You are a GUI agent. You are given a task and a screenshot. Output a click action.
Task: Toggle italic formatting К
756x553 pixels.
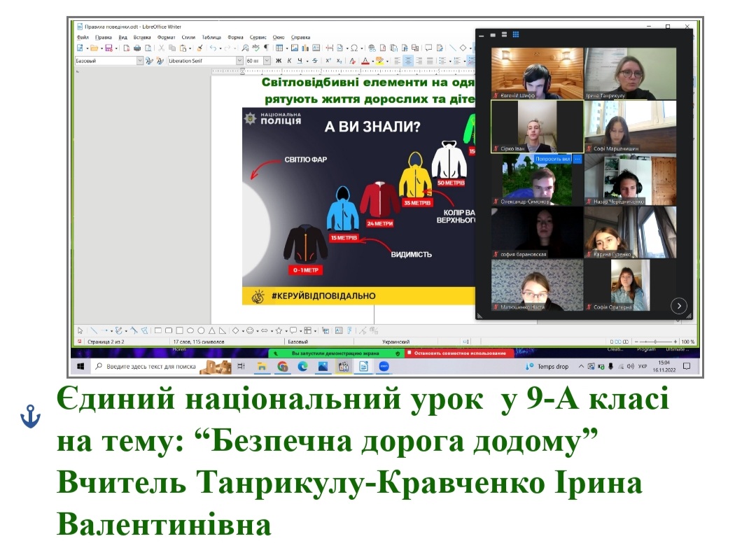click(289, 61)
